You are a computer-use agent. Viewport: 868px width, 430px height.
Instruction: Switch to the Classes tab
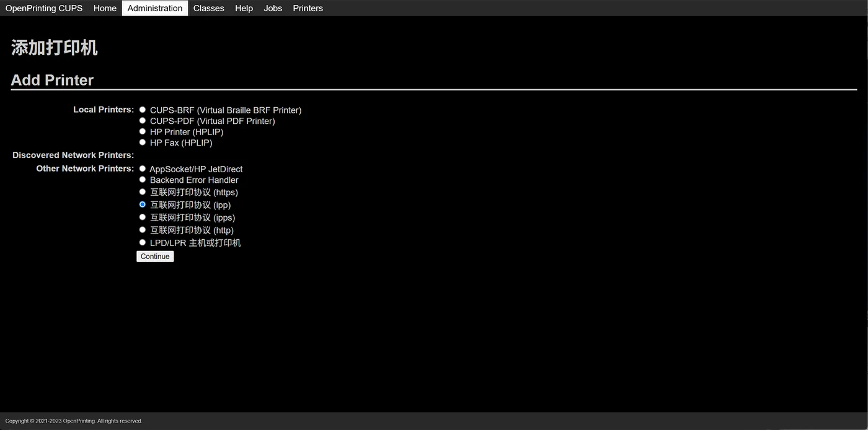click(x=208, y=8)
